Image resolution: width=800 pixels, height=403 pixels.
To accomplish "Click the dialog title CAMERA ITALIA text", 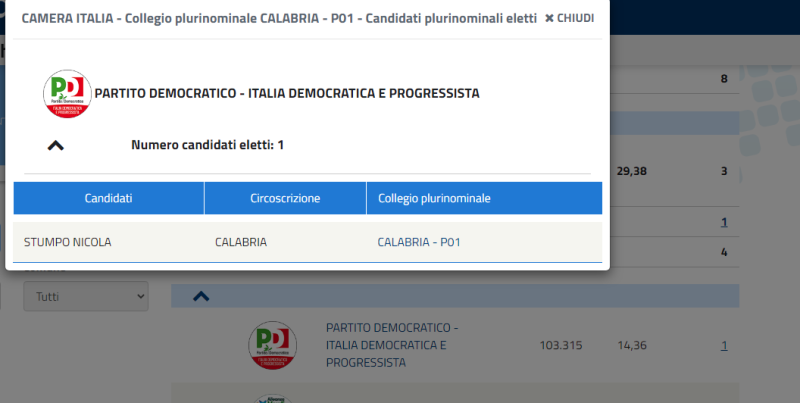I will click(279, 18).
